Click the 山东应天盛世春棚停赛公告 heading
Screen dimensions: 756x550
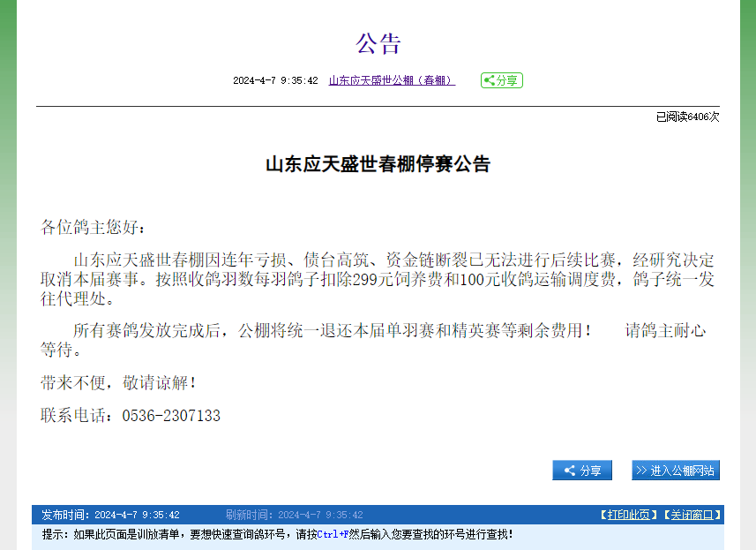378,164
